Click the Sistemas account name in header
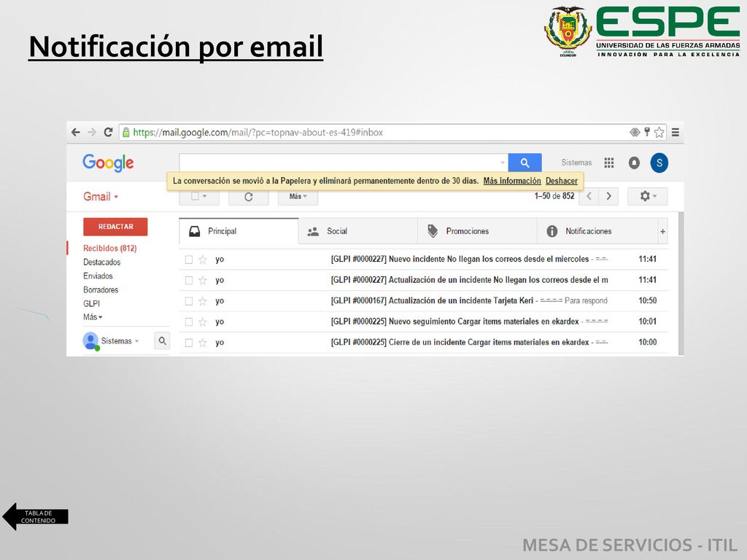747x560 pixels. [576, 163]
